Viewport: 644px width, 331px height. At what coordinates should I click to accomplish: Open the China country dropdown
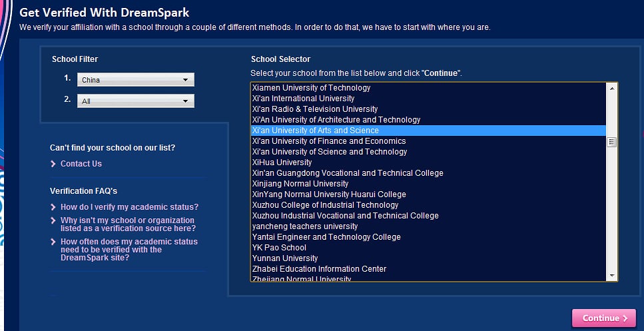(x=136, y=80)
